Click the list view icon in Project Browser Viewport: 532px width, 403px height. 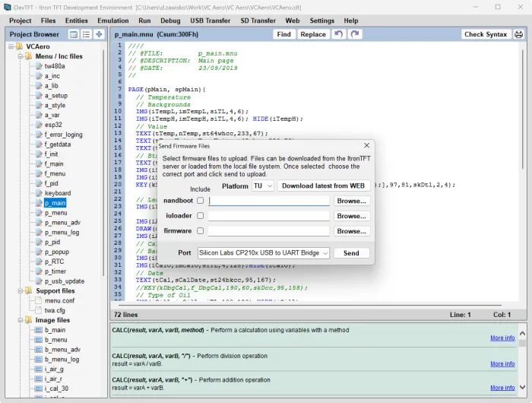(x=86, y=34)
